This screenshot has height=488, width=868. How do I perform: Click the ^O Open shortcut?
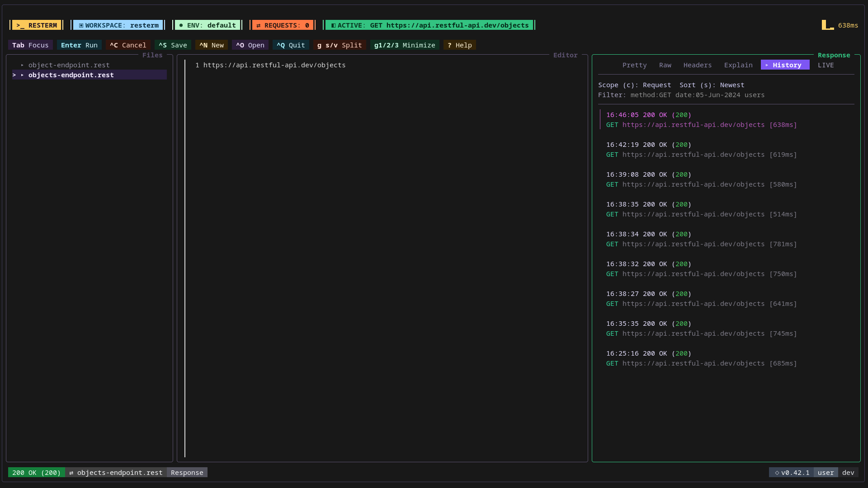tap(250, 45)
